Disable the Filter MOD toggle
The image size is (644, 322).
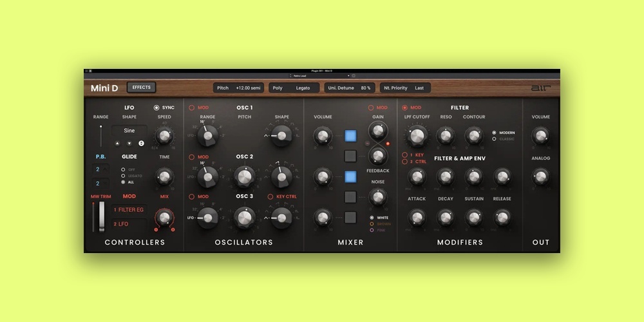point(412,108)
